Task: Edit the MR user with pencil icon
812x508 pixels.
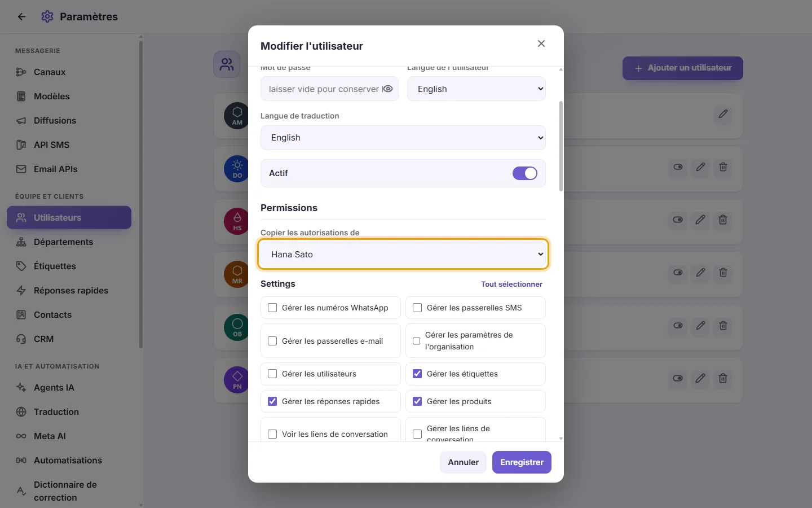Action: (700, 273)
